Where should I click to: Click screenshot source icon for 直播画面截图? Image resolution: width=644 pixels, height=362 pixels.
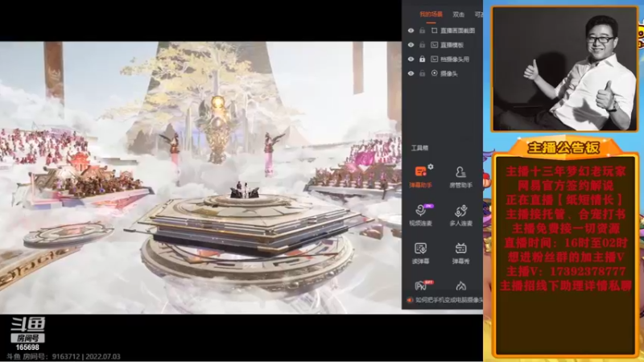[434, 31]
